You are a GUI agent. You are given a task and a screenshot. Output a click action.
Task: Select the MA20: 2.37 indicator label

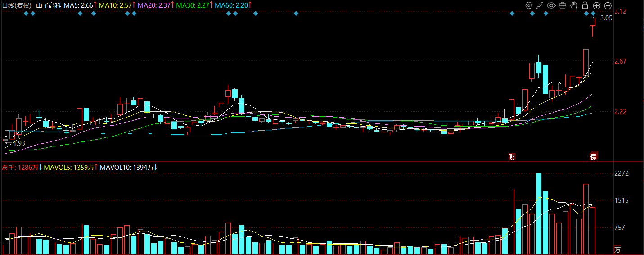pyautogui.click(x=156, y=5)
